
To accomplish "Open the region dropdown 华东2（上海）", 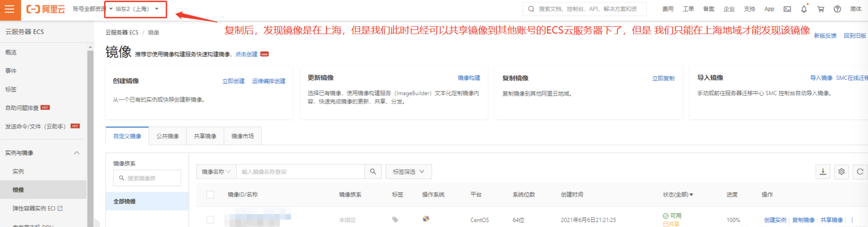I will (x=136, y=9).
